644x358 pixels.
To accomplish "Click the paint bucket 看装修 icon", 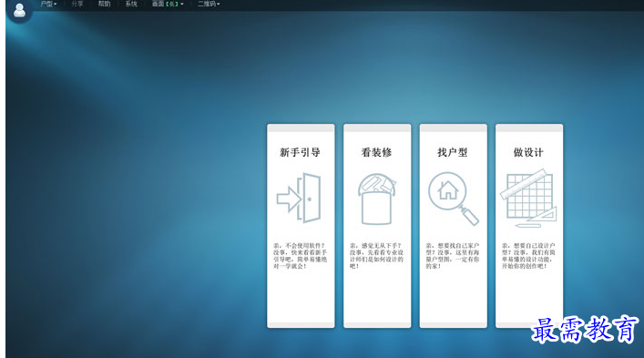I will pyautogui.click(x=376, y=199).
